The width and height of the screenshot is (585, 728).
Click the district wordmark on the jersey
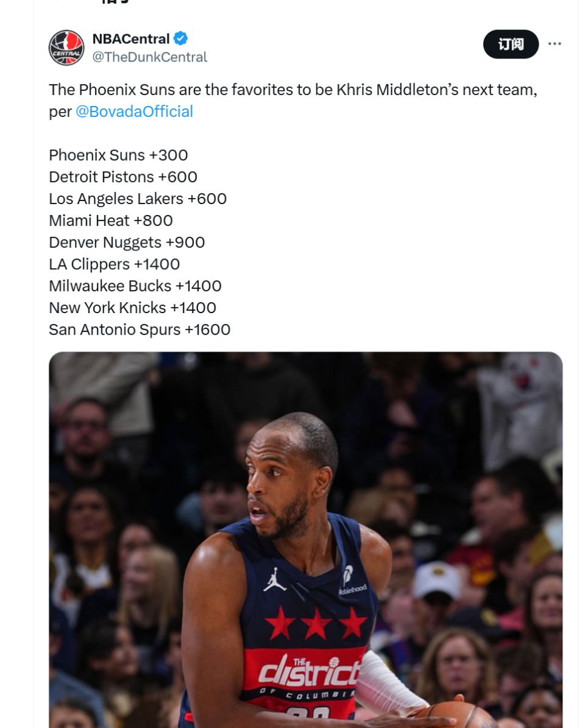tap(309, 671)
